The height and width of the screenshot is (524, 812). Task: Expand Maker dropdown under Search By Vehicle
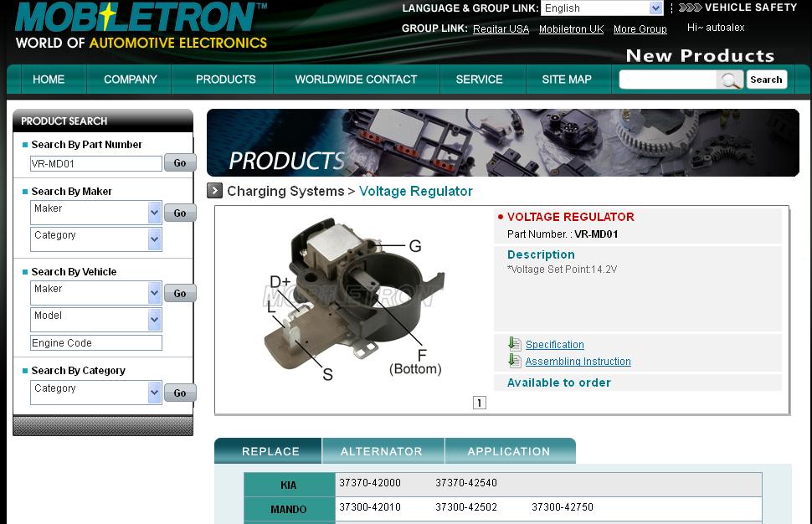(96, 292)
